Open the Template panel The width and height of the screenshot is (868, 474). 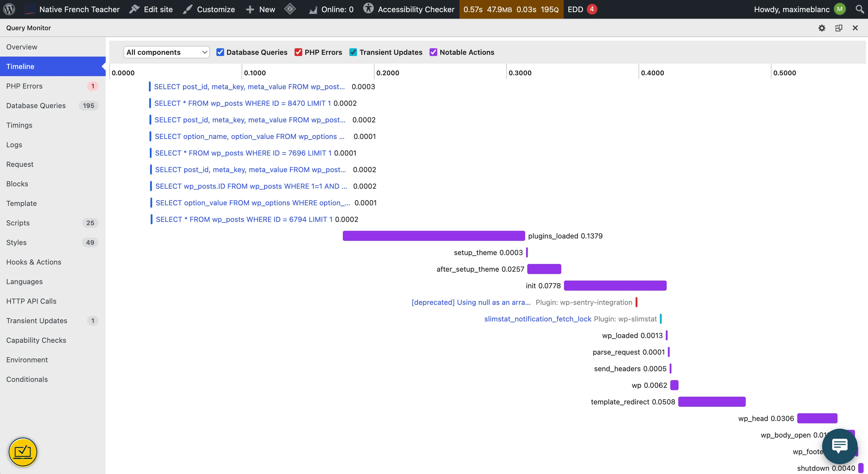53,203
